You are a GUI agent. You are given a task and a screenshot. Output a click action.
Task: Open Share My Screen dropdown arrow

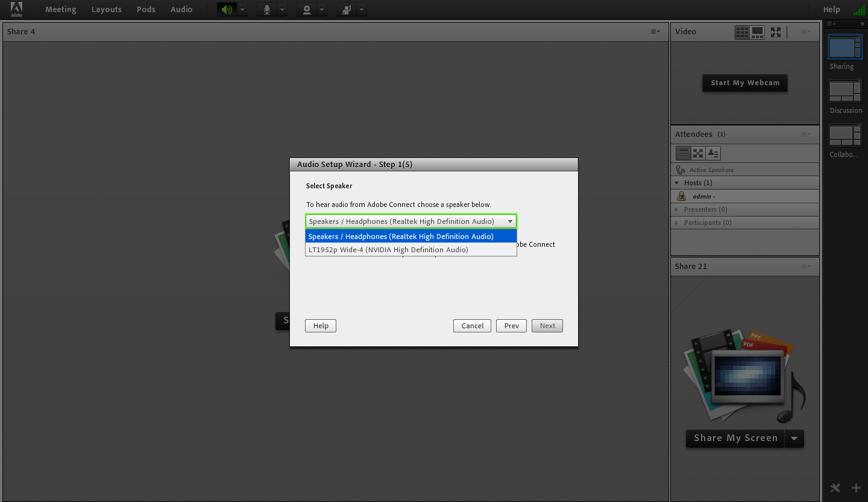[794, 439]
